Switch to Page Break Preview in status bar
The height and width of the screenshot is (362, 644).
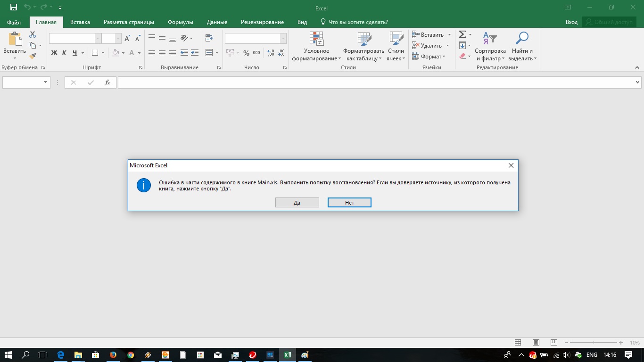(553, 343)
